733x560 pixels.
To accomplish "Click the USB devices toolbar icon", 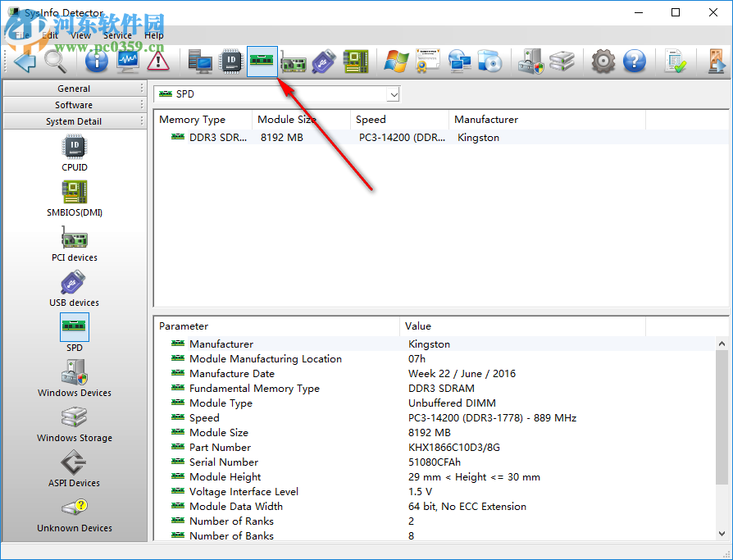I will [x=324, y=61].
